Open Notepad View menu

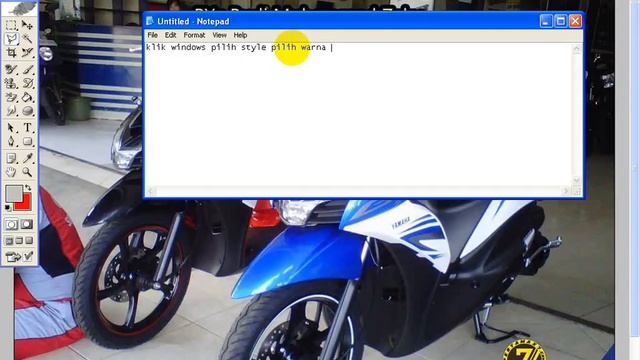(219, 35)
